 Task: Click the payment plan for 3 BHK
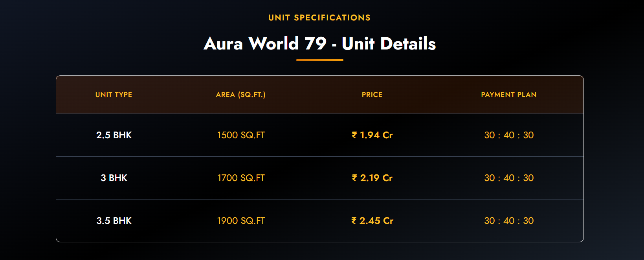click(x=509, y=178)
